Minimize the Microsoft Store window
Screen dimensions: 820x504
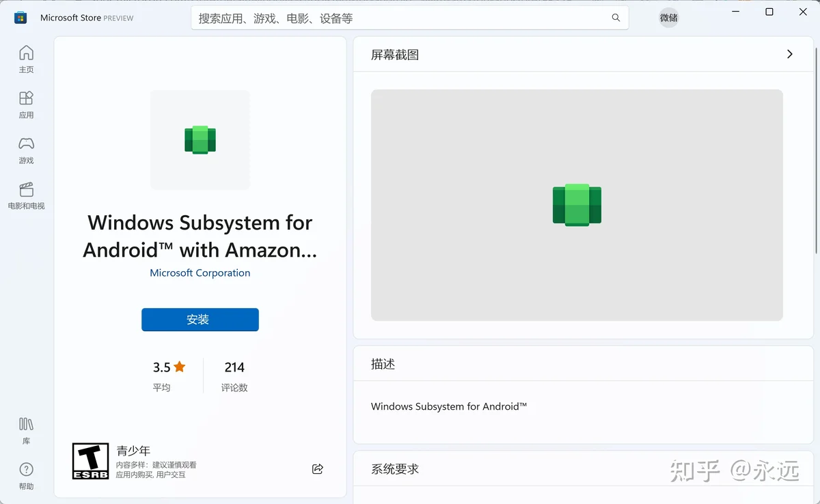point(737,12)
